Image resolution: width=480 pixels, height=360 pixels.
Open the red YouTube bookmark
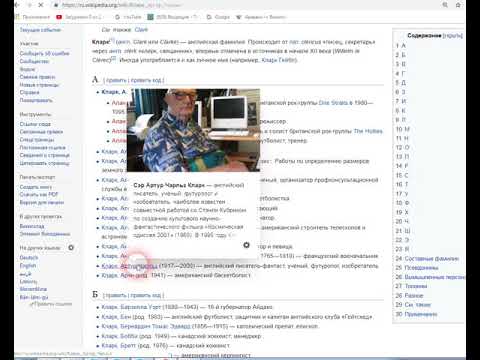[x=59, y=17]
